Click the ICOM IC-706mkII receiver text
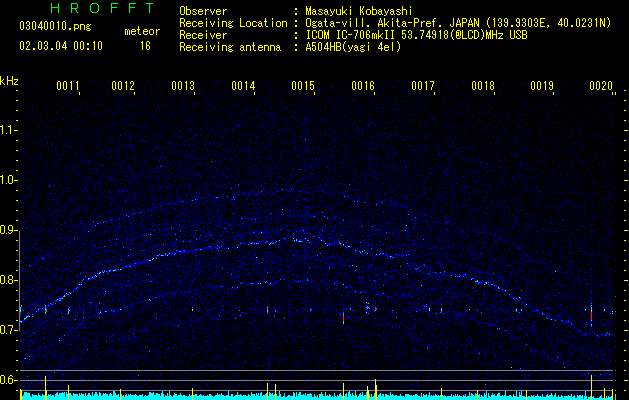 tap(416, 35)
